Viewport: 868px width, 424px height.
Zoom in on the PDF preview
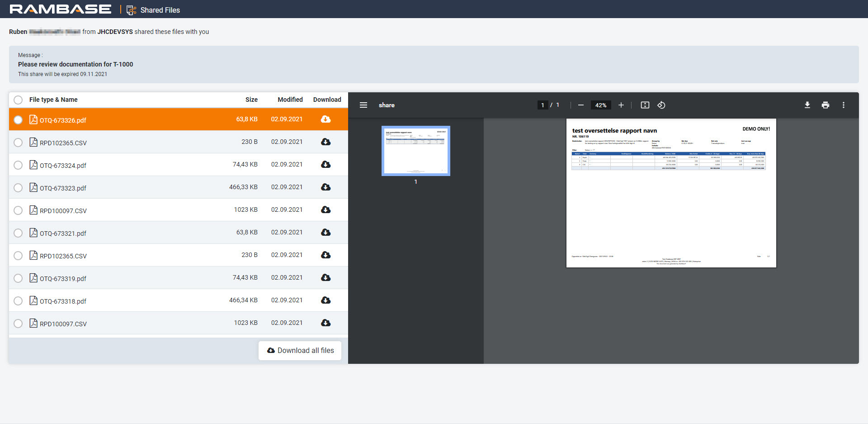(621, 105)
